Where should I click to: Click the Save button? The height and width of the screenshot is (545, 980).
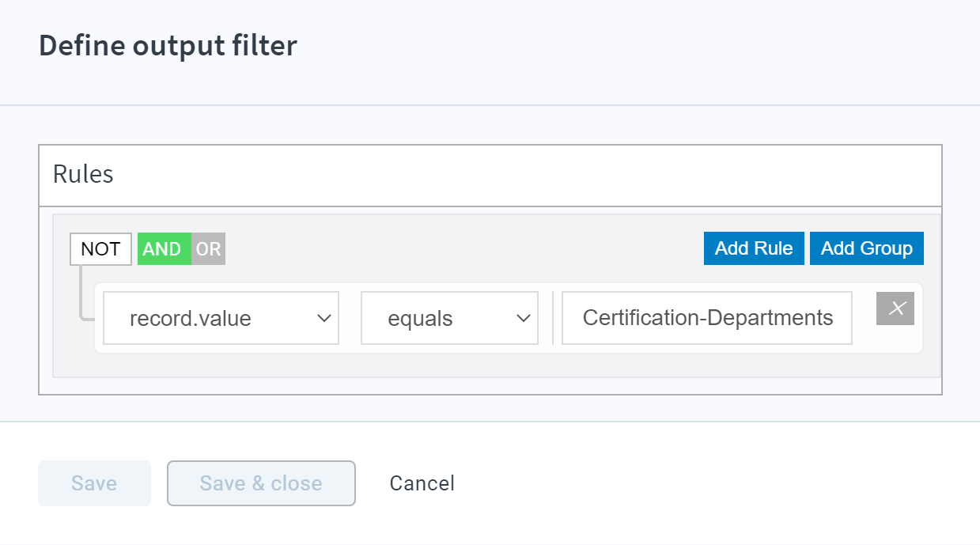[x=94, y=483]
